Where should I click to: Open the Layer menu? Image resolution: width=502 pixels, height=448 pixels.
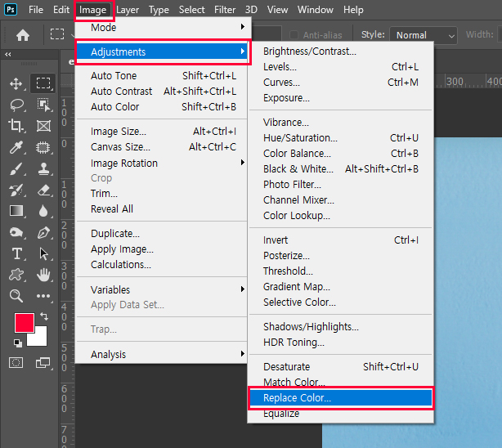128,10
